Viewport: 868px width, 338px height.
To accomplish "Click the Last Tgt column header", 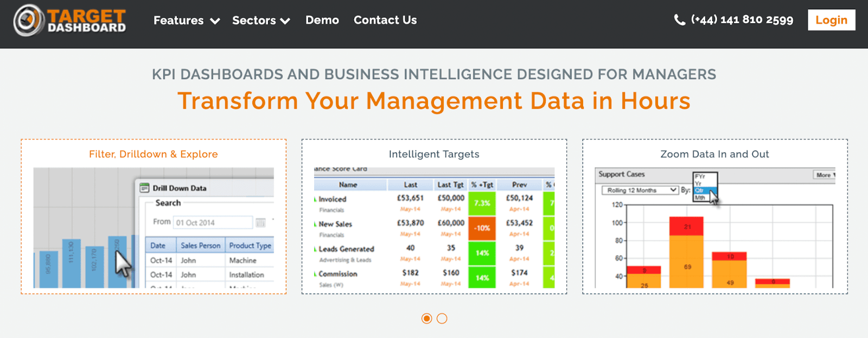I will click(x=450, y=184).
